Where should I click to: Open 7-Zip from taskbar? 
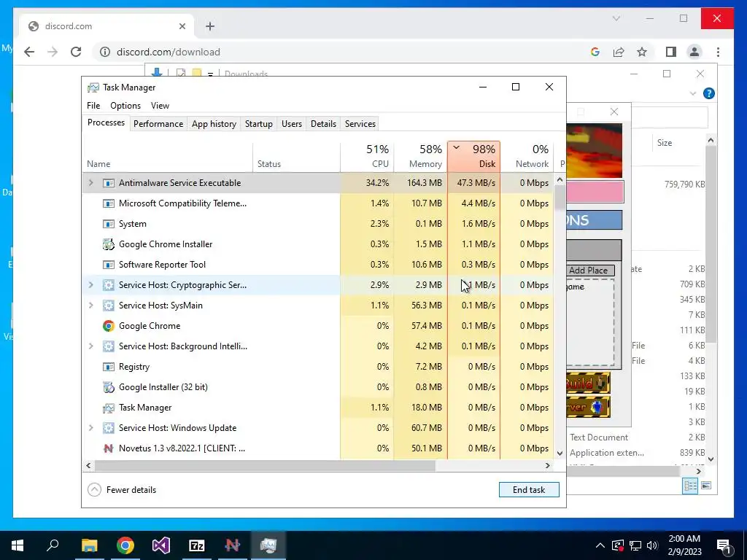point(197,545)
